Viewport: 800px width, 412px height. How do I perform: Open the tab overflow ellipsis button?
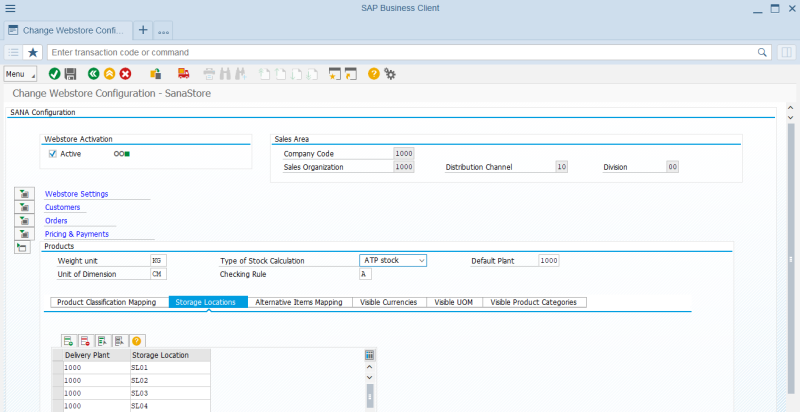(x=163, y=31)
